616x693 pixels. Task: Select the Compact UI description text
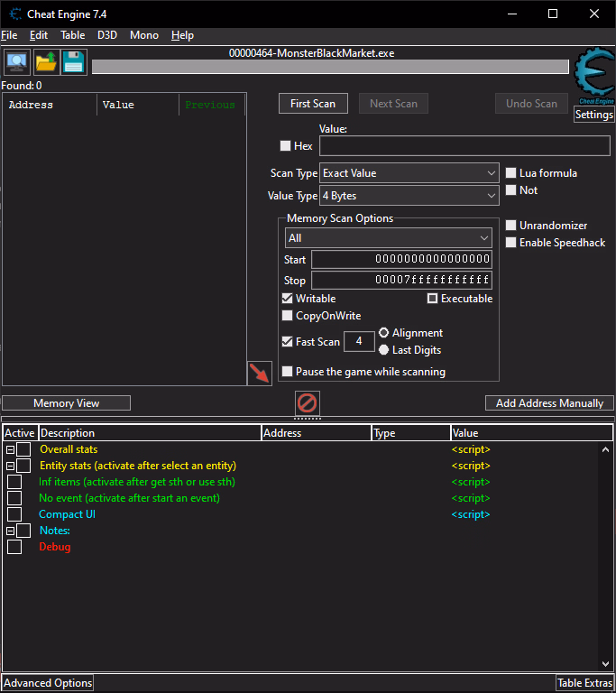(67, 514)
